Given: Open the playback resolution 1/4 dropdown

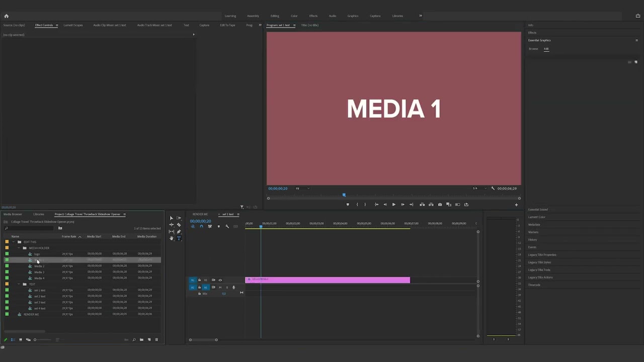Looking at the screenshot, I should (x=480, y=189).
